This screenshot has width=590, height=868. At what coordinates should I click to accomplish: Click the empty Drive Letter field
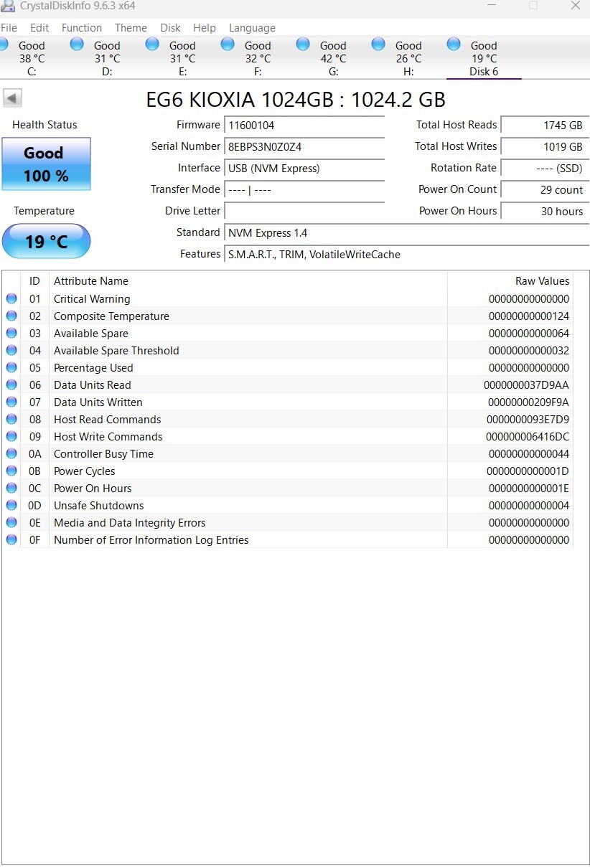[304, 211]
